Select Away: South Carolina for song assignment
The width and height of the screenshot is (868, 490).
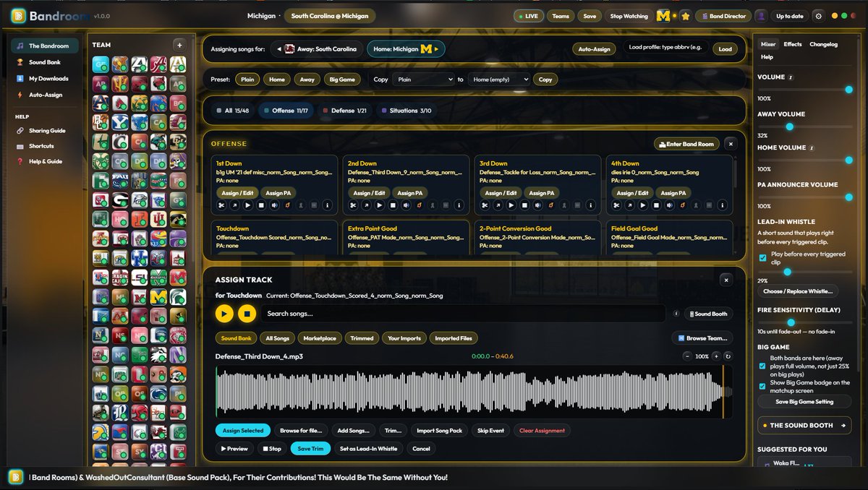click(x=318, y=49)
